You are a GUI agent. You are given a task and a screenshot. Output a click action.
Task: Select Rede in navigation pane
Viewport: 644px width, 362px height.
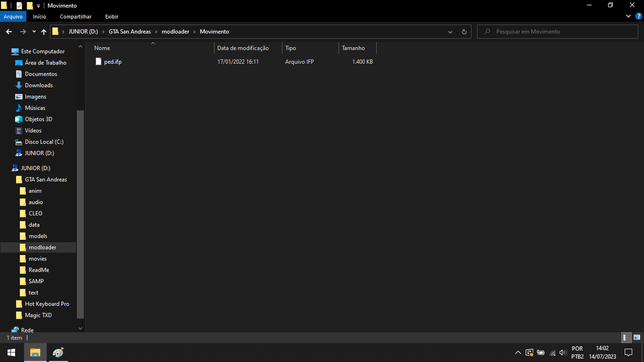point(27,330)
